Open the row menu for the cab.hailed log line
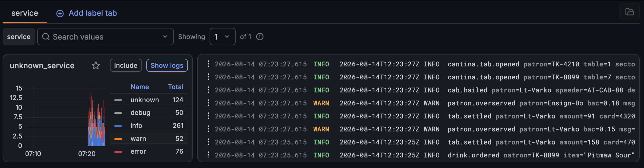 (209, 90)
